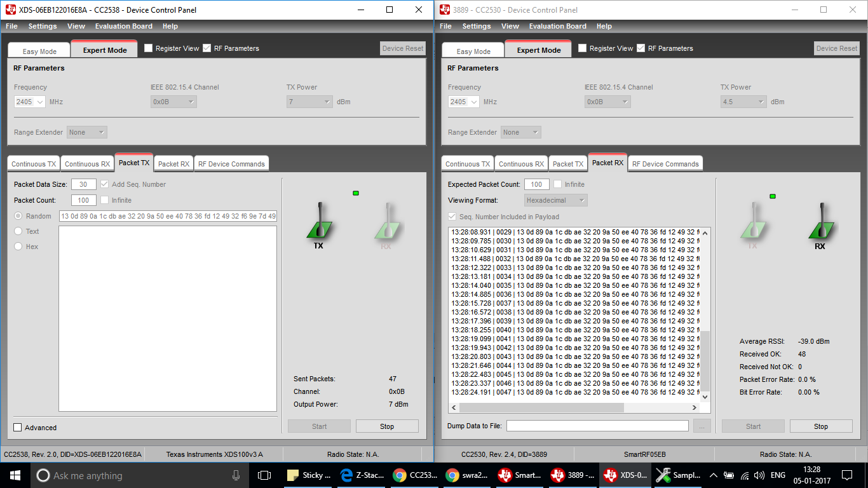Toggle RF Parameters checkbox in CC2530 window

click(x=641, y=48)
